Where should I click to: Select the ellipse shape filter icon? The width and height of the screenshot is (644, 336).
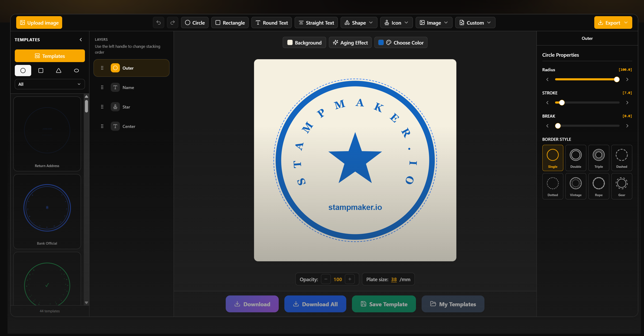76,71
